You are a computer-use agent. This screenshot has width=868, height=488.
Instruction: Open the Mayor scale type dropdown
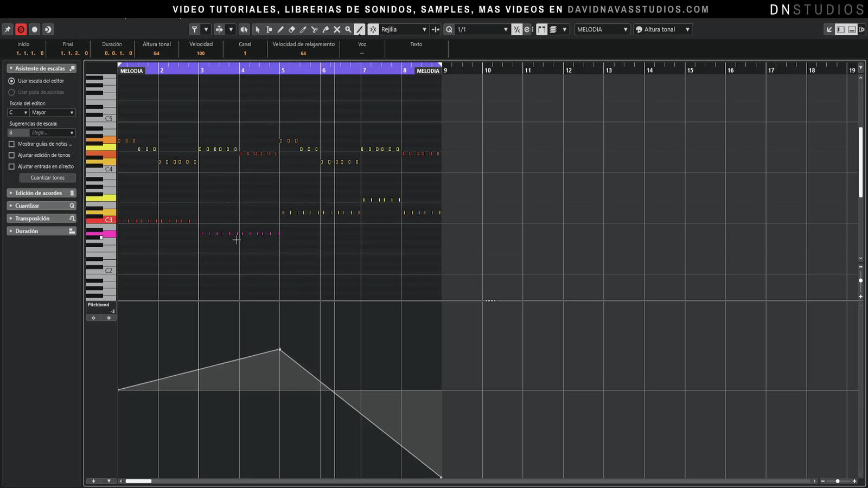[x=53, y=113]
